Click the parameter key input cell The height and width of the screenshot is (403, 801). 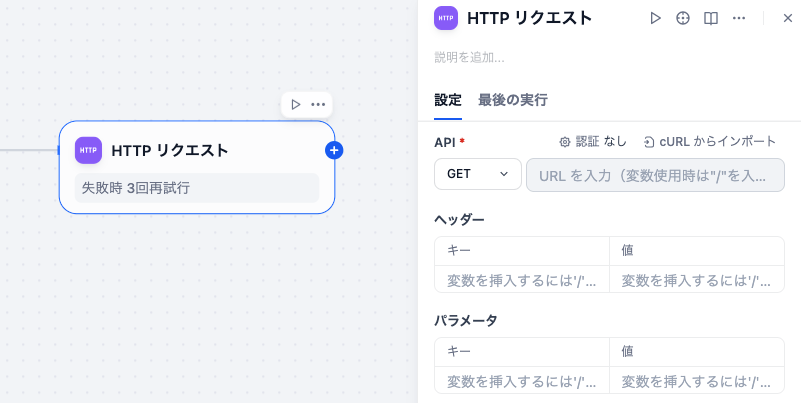tap(521, 381)
